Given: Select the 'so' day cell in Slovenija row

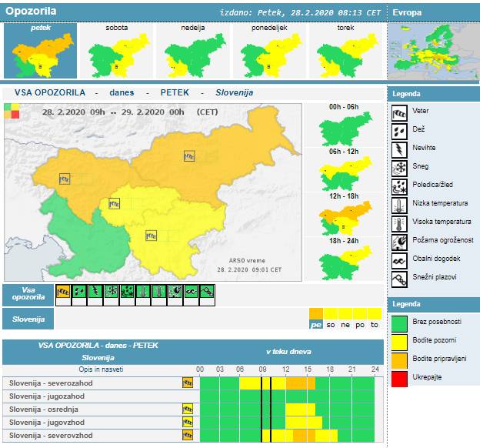Looking at the screenshot, I should click(x=331, y=325).
